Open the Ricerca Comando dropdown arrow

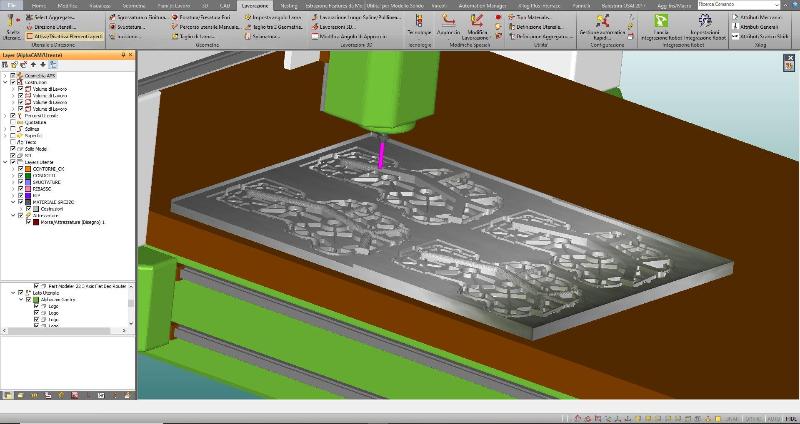[776, 5]
